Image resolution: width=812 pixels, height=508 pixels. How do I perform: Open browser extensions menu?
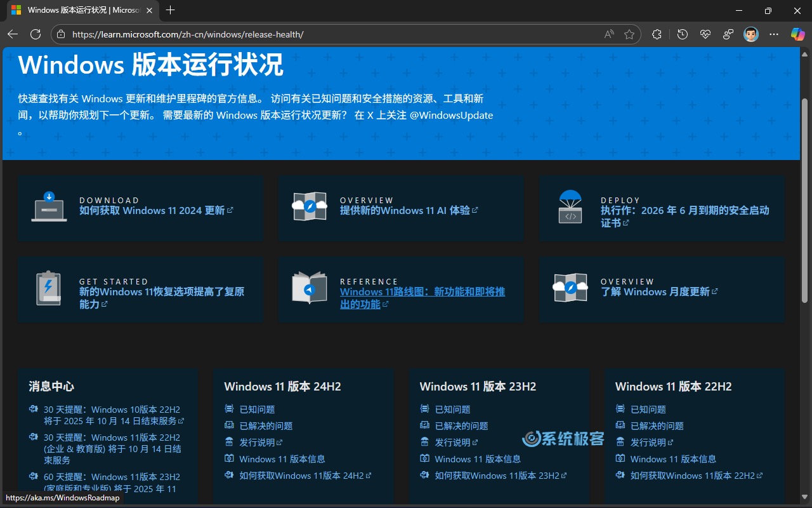click(657, 34)
